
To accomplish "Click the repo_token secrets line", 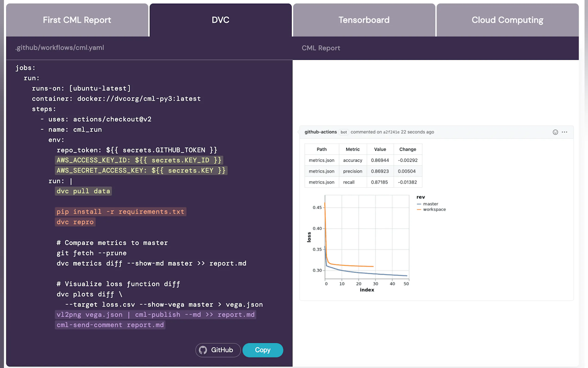I will [x=137, y=150].
